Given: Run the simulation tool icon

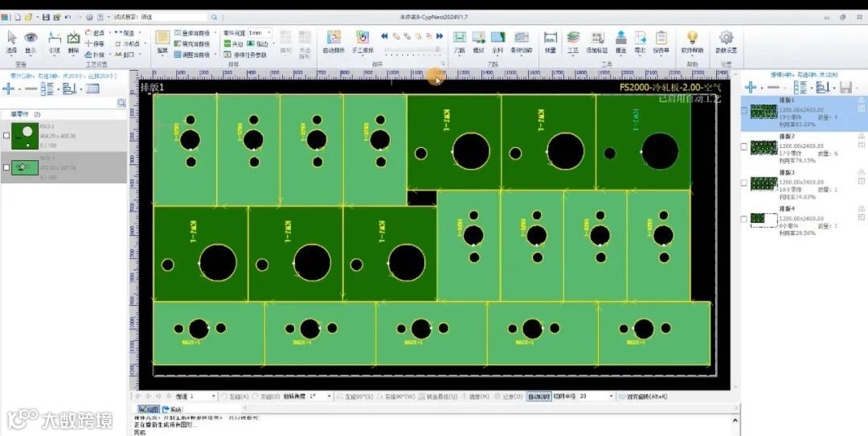Looking at the screenshot, I should pos(478,42).
